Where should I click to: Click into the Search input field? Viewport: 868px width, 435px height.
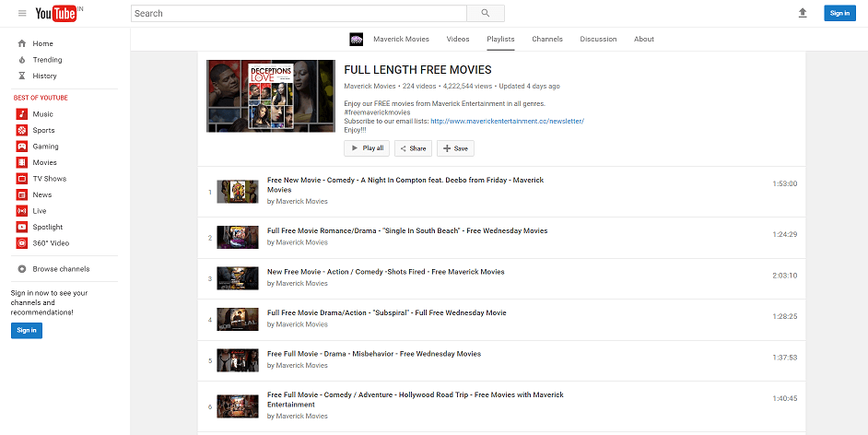[299, 13]
